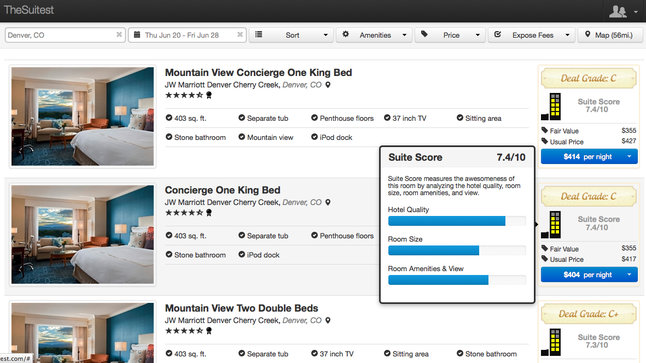The width and height of the screenshot is (646, 363).
Task: Open the user account icon
Action: coord(618,11)
